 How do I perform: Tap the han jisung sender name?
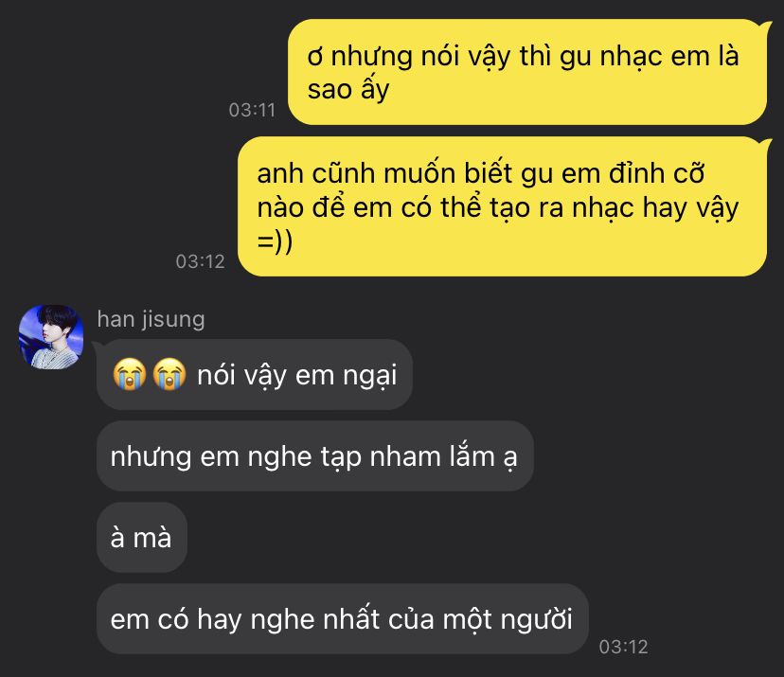(151, 319)
